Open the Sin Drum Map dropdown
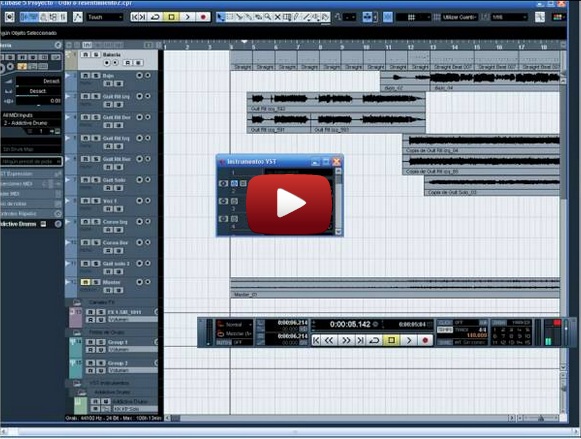Screen dimensions: 581x439 [x=31, y=149]
